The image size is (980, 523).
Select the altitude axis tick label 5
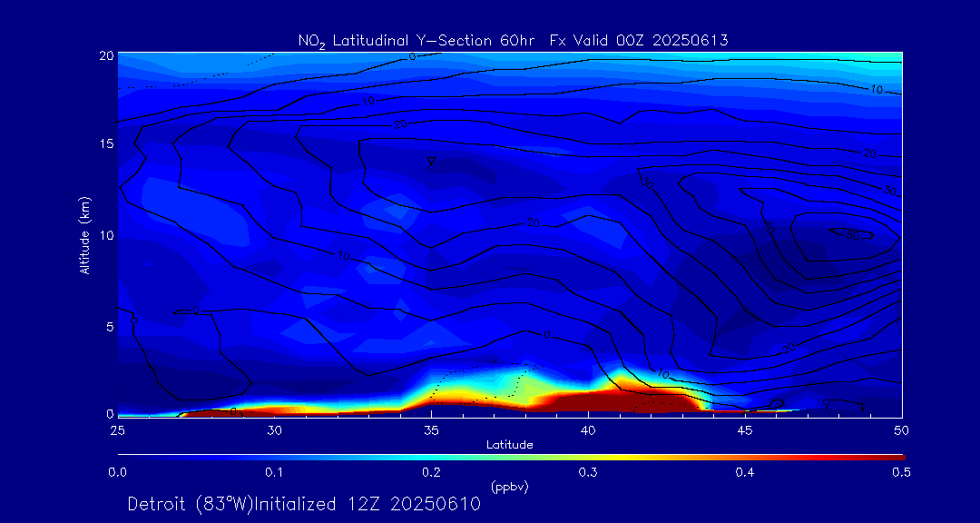109,326
